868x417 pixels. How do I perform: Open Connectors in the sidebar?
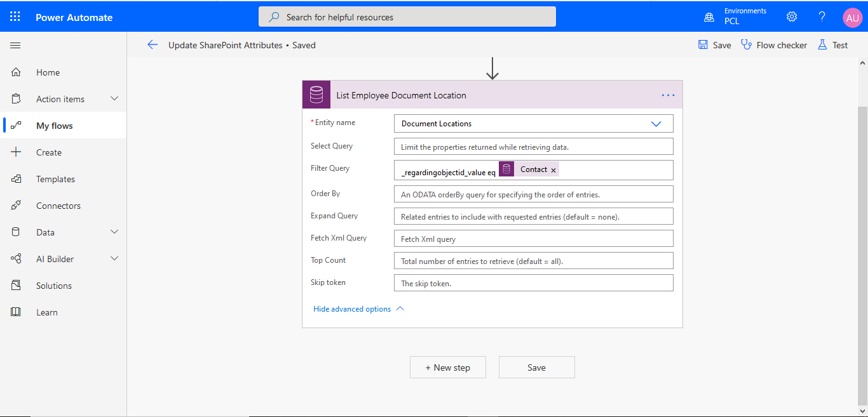64,206
